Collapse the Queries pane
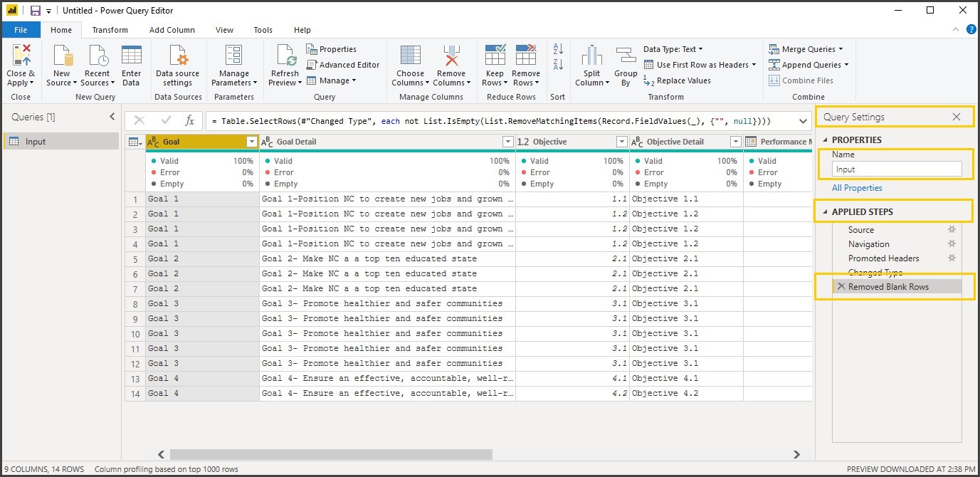The image size is (980, 477). 112,117
